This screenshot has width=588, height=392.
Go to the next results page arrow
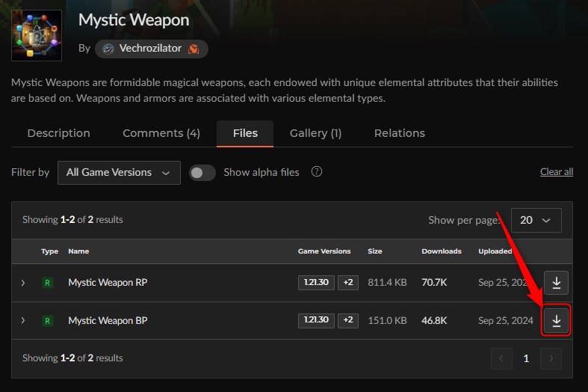click(x=551, y=358)
